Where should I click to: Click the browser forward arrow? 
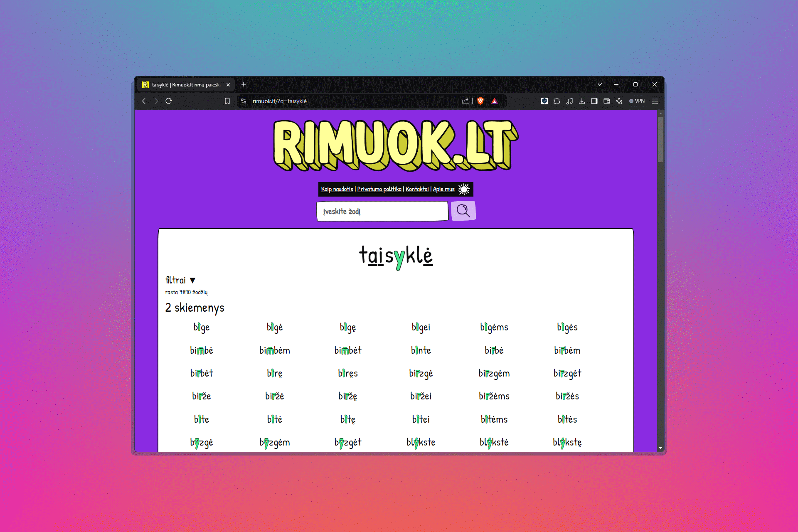coord(156,101)
